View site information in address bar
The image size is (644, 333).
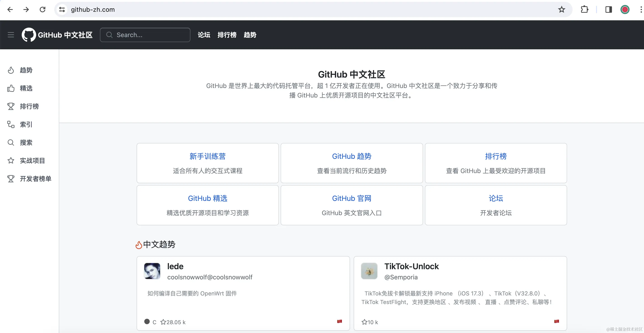pos(62,10)
